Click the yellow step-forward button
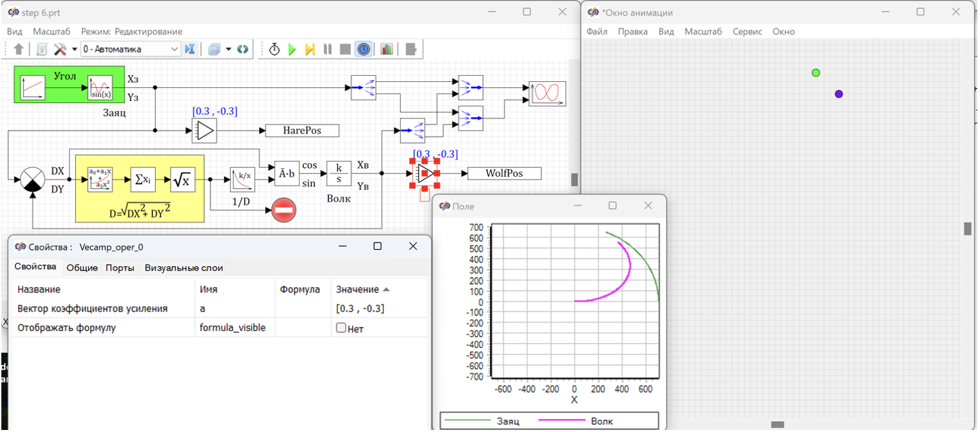Screen dimensions: 980x432 click(310, 49)
